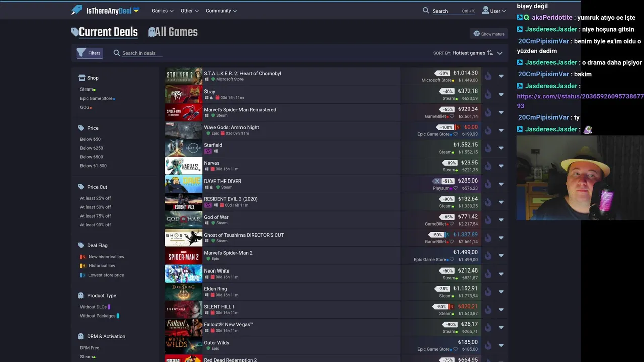Click the flame icon in Stray row
The width and height of the screenshot is (644, 362).
[x=488, y=95]
